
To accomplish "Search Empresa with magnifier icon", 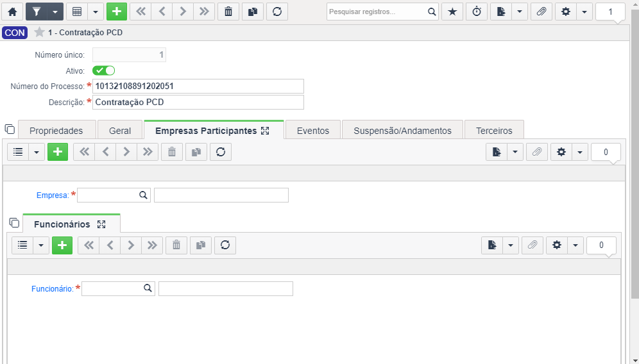I will (x=144, y=195).
